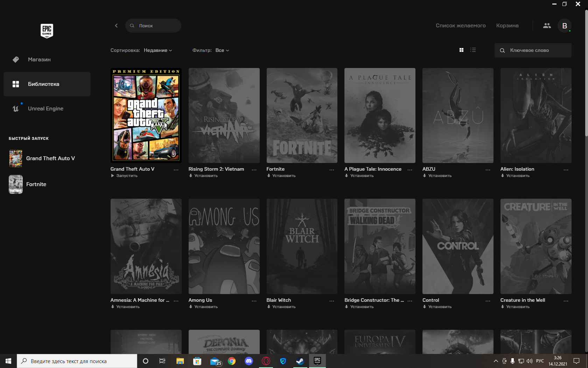Select Библиотека in the sidebar
The image size is (588, 368).
pos(47,84)
